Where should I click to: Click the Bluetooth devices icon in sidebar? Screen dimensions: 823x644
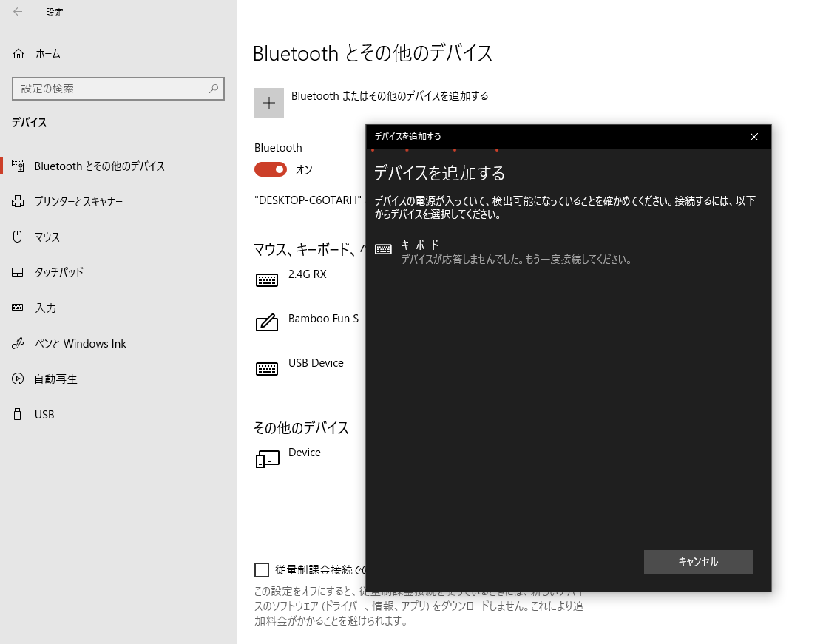(18, 166)
